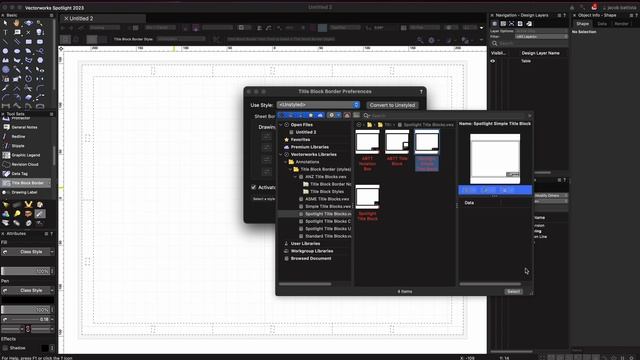The height and width of the screenshot is (360, 640).
Task: Select the arrow Selection tool in Basic palette
Action: point(6,23)
